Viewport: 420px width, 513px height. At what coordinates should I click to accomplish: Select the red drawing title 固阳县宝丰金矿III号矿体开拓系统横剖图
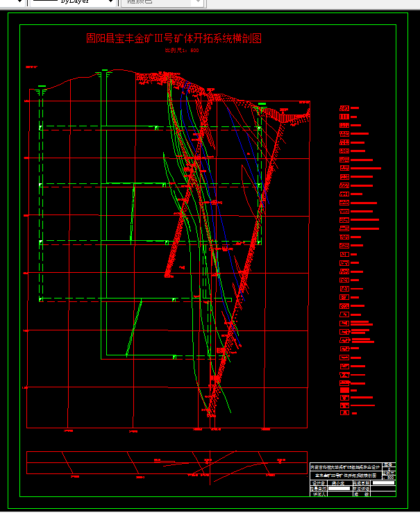(x=174, y=38)
